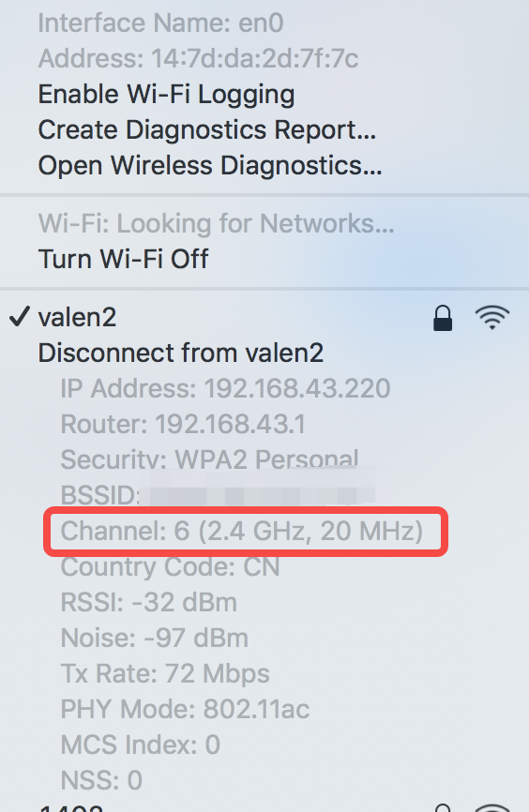
Task: Select Create Diagnostics Report…
Action: click(206, 129)
